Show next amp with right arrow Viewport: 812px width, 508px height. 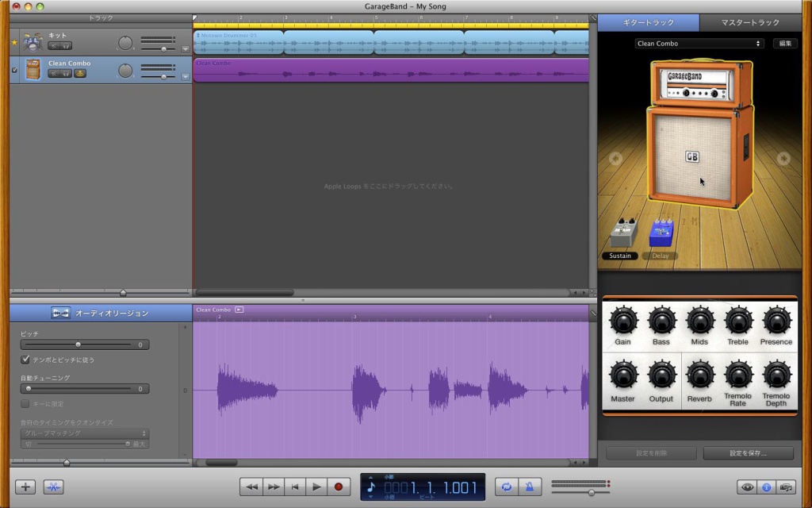[x=783, y=159]
